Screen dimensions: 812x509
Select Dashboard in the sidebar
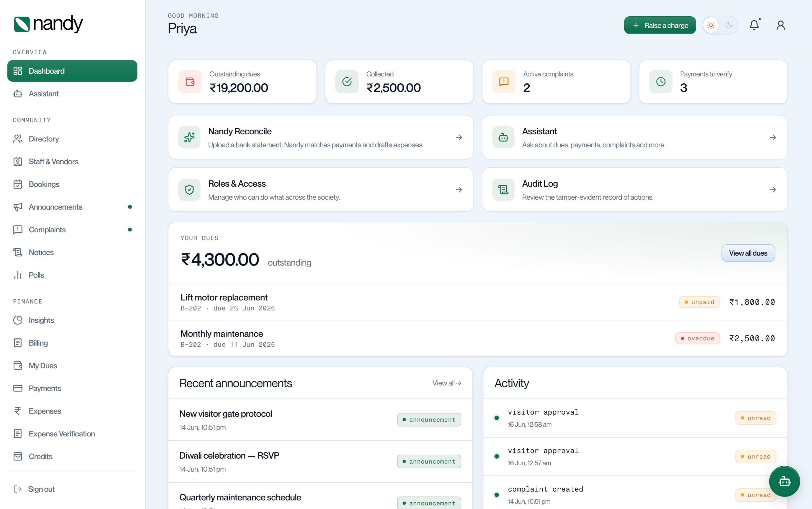(72, 71)
